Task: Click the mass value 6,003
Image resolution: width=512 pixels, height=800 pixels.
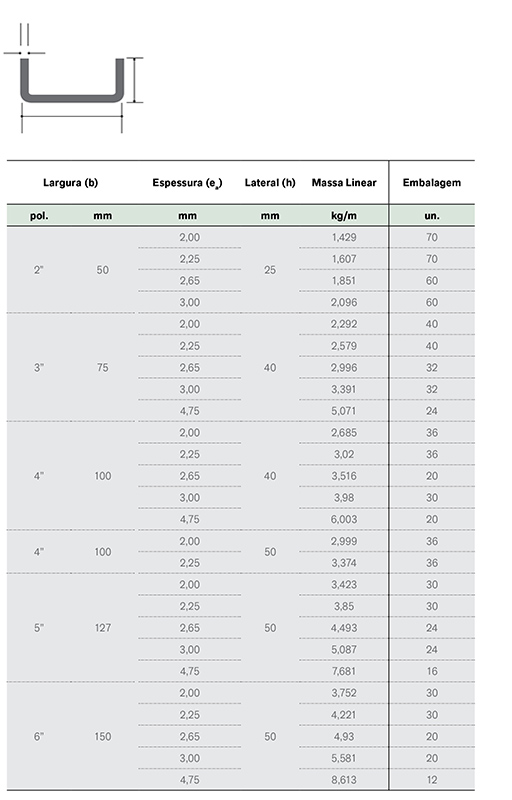Action: pyautogui.click(x=344, y=519)
